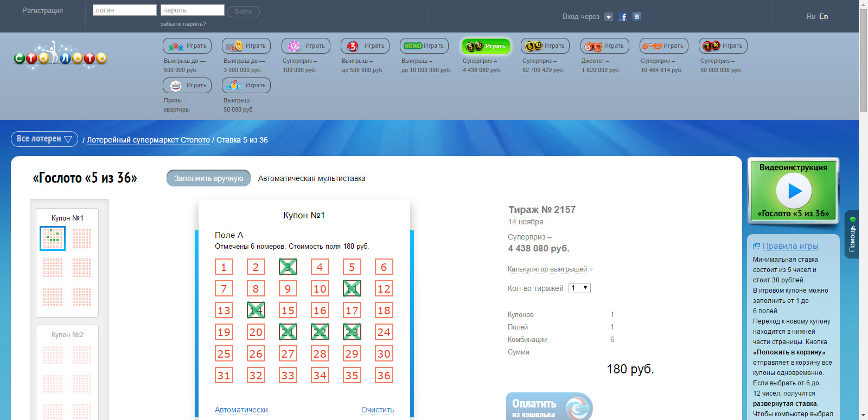Viewport: 868px width, 420px height.
Task: Open the Кол-во тиражей selector
Action: point(579,288)
